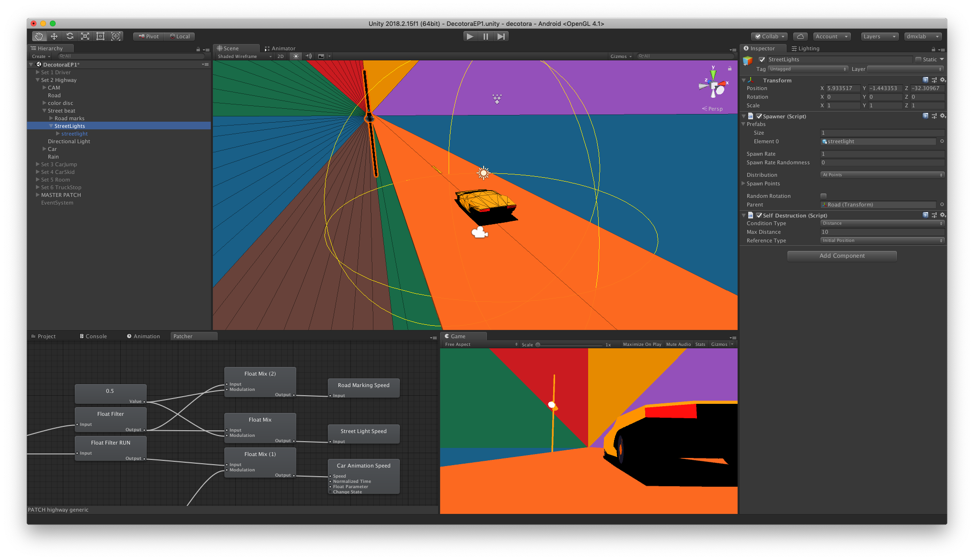Open the Distribution dropdown

(x=882, y=175)
